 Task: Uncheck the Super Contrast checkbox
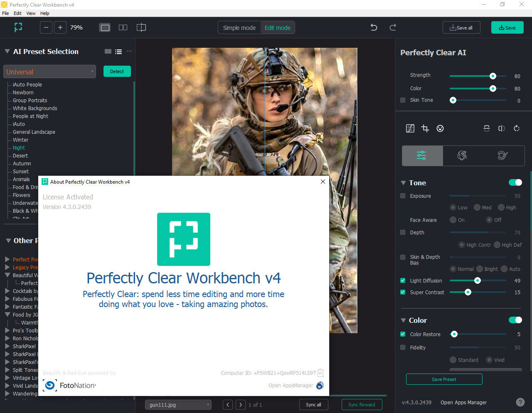[403, 292]
